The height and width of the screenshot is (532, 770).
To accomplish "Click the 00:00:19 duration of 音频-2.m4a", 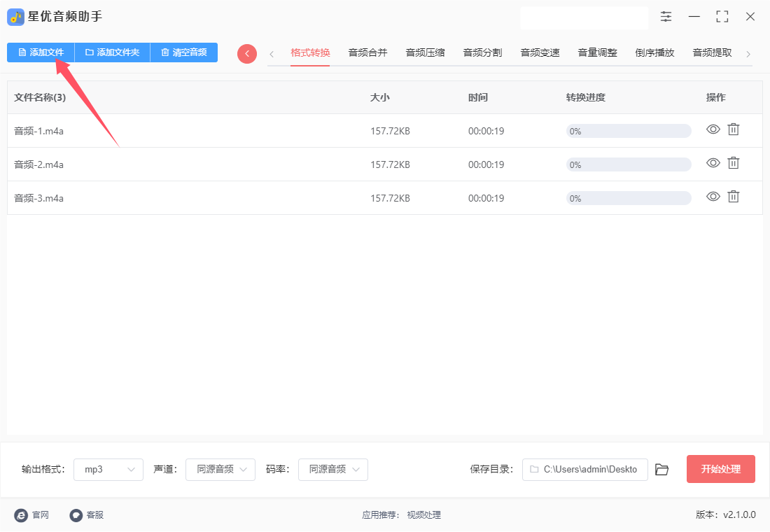I will click(486, 164).
